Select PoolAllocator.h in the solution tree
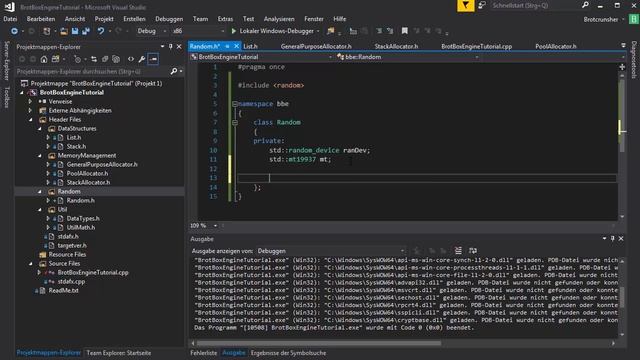Screen dimensions: 640x360 87,173
